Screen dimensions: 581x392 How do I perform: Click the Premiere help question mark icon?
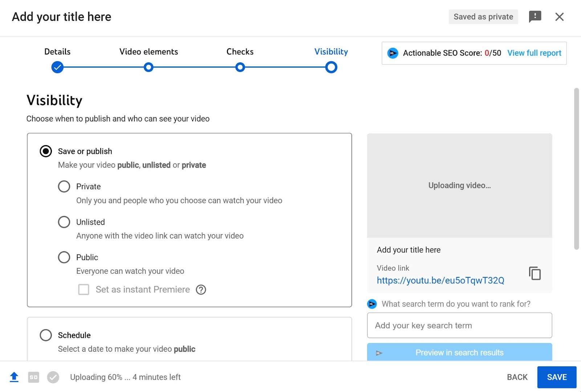[201, 290]
